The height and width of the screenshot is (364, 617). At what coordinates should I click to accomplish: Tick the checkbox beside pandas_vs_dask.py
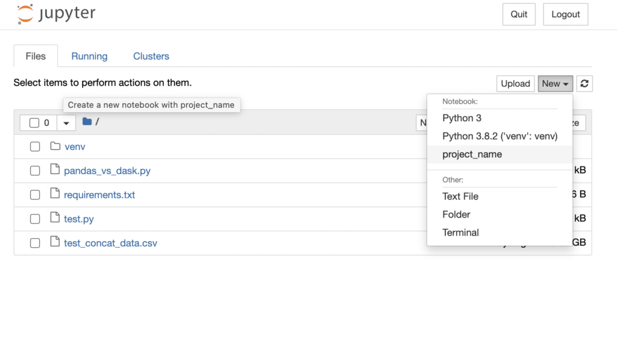35,171
